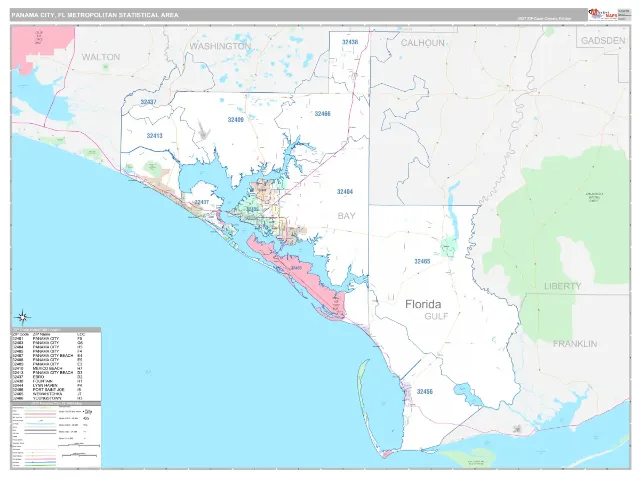The width and height of the screenshot is (640, 480).
Task: Select the GULF county label
Action: click(x=436, y=316)
